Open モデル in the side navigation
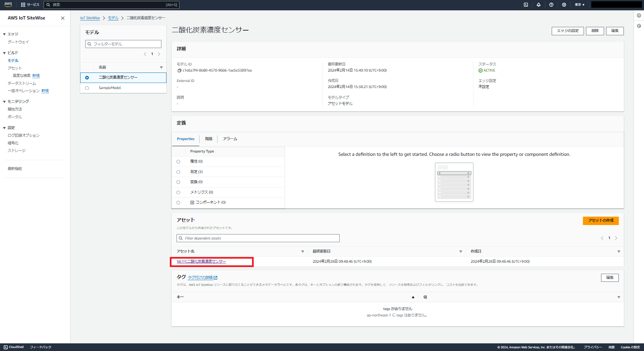This screenshot has width=644, height=351. [13, 61]
